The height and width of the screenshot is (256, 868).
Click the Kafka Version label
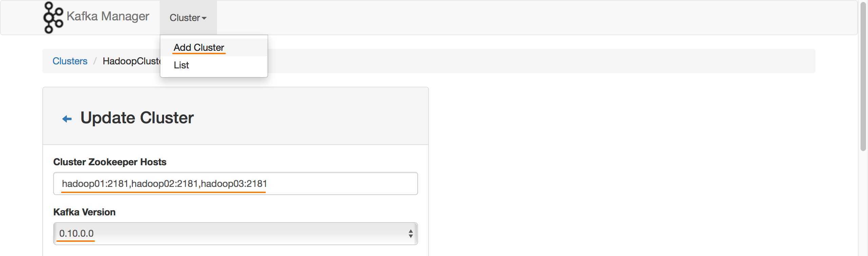pyautogui.click(x=84, y=212)
